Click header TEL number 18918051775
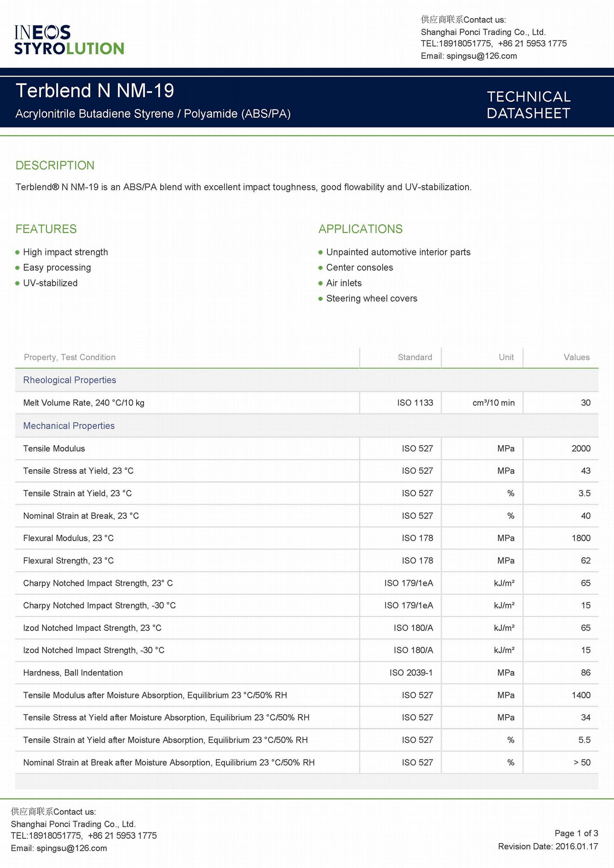 (x=465, y=44)
